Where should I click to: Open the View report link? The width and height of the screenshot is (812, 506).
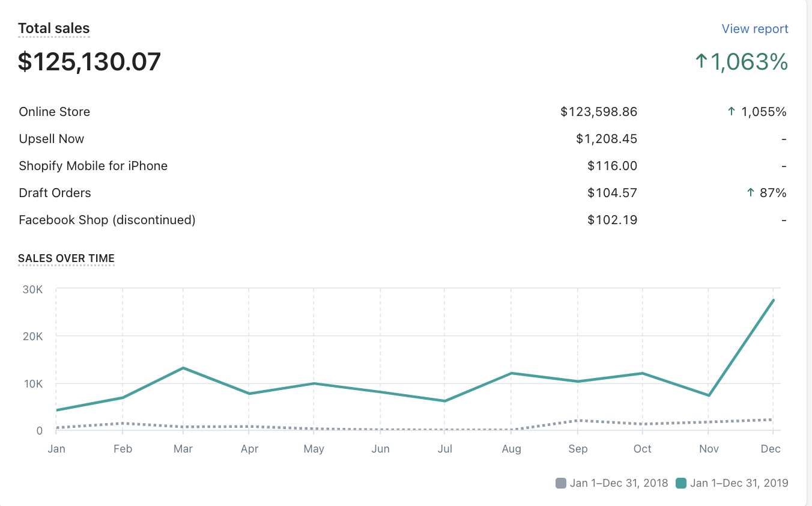click(x=754, y=29)
